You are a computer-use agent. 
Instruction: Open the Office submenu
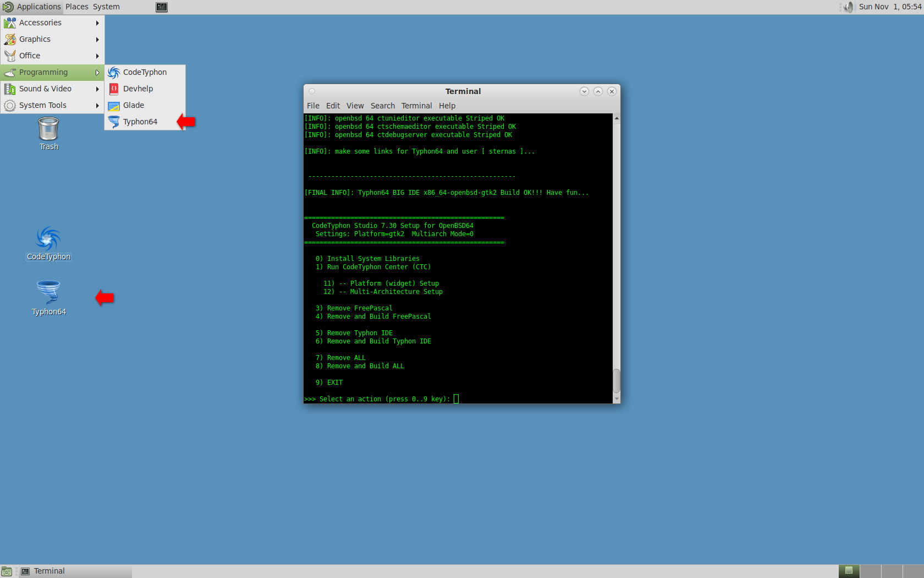point(52,56)
